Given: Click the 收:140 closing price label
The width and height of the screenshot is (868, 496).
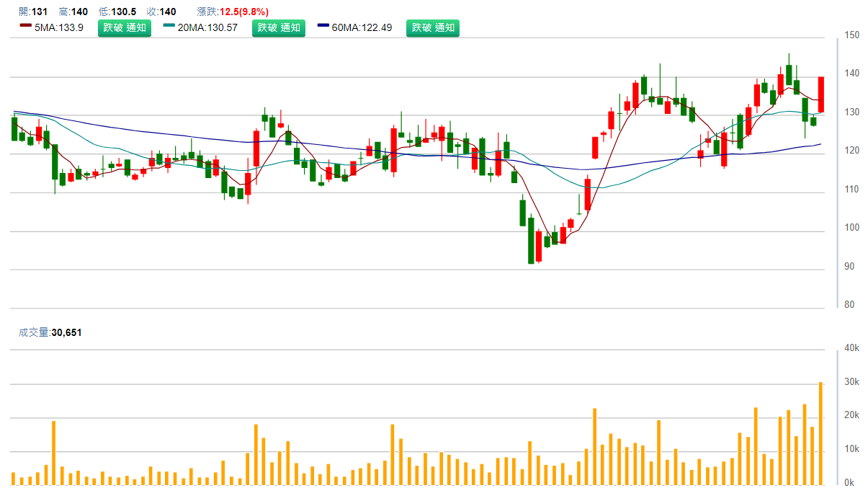Looking at the screenshot, I should pos(162,12).
